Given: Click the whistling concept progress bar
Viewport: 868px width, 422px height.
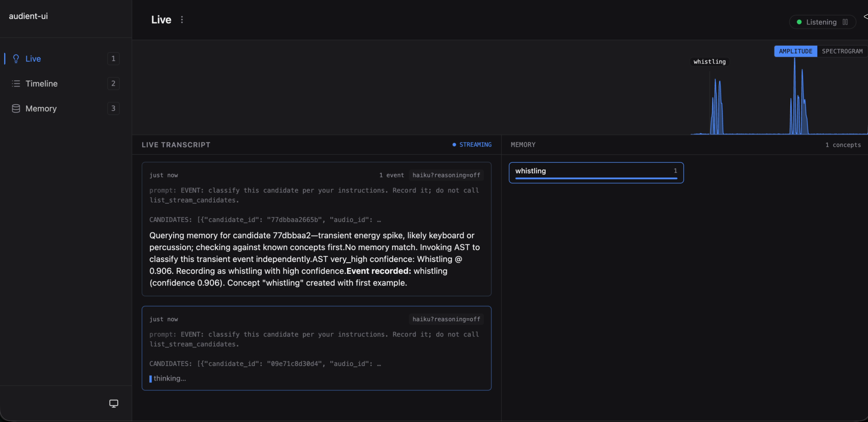Looking at the screenshot, I should pos(596,178).
